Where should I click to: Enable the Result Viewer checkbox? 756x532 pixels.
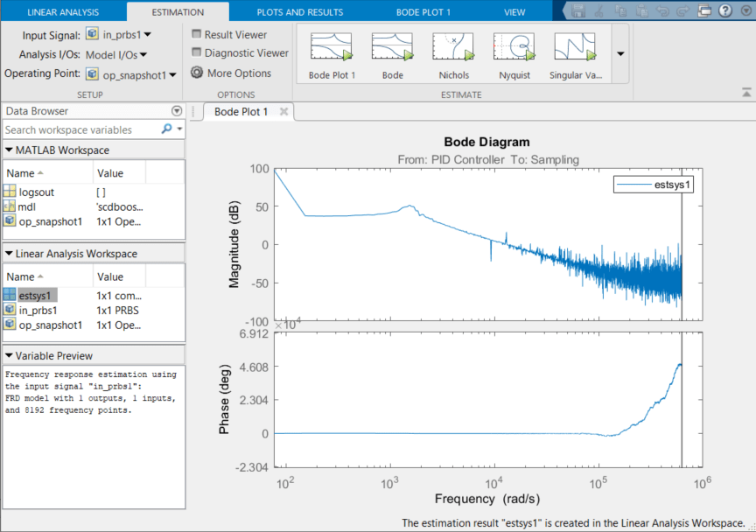196,35
